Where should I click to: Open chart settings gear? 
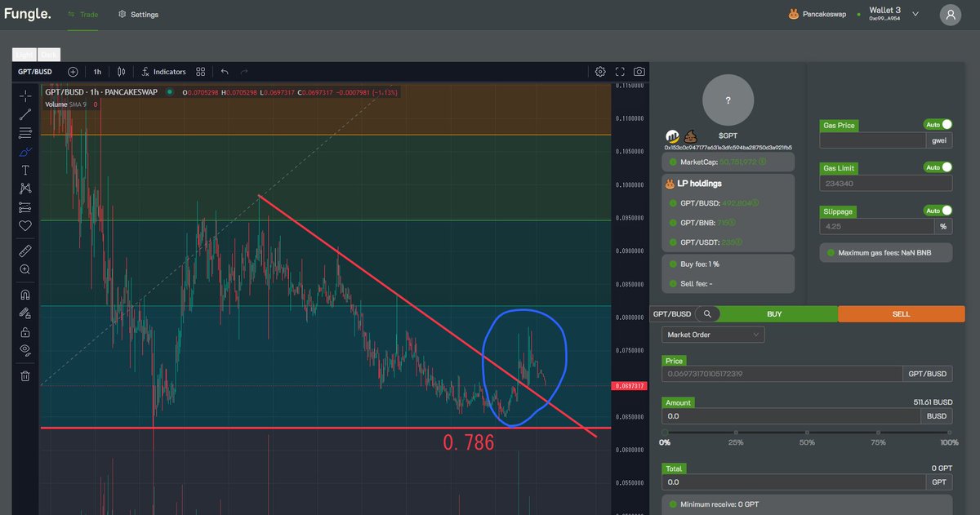600,72
